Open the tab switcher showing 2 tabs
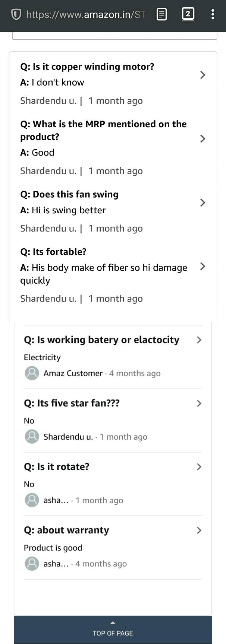Viewport: 226px width, 644px height. [188, 14]
